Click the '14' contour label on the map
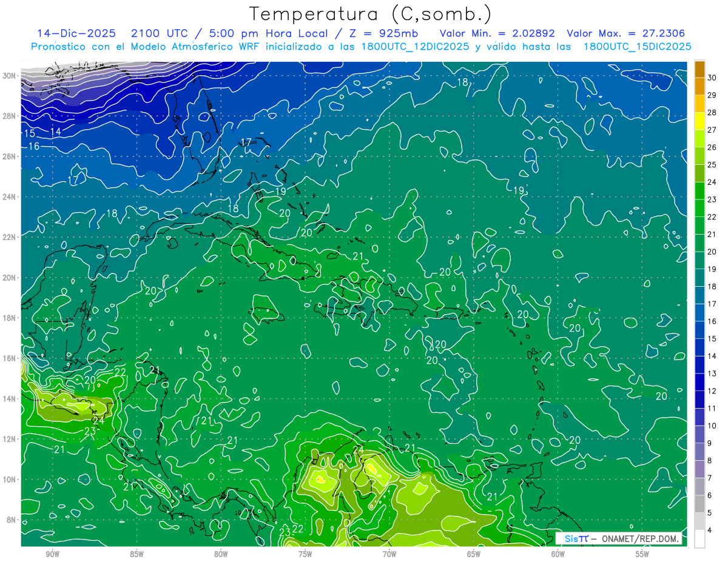Viewport: 728px width, 562px height. click(x=56, y=132)
